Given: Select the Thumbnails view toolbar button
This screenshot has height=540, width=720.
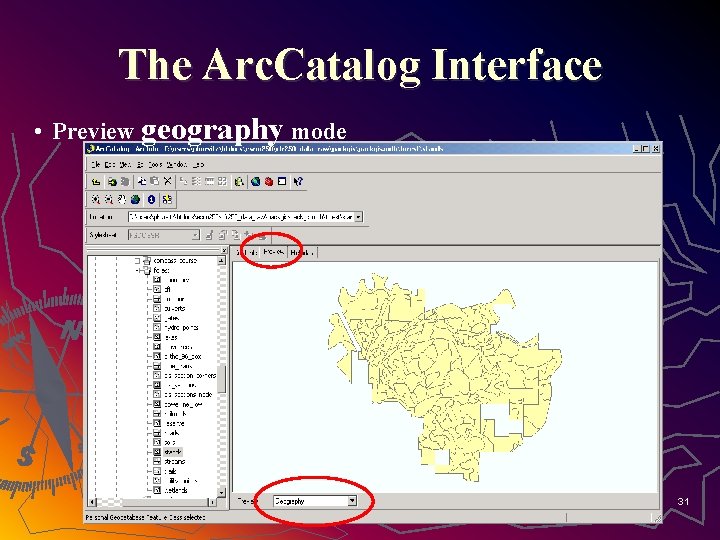Looking at the screenshot, I should click(222, 181).
